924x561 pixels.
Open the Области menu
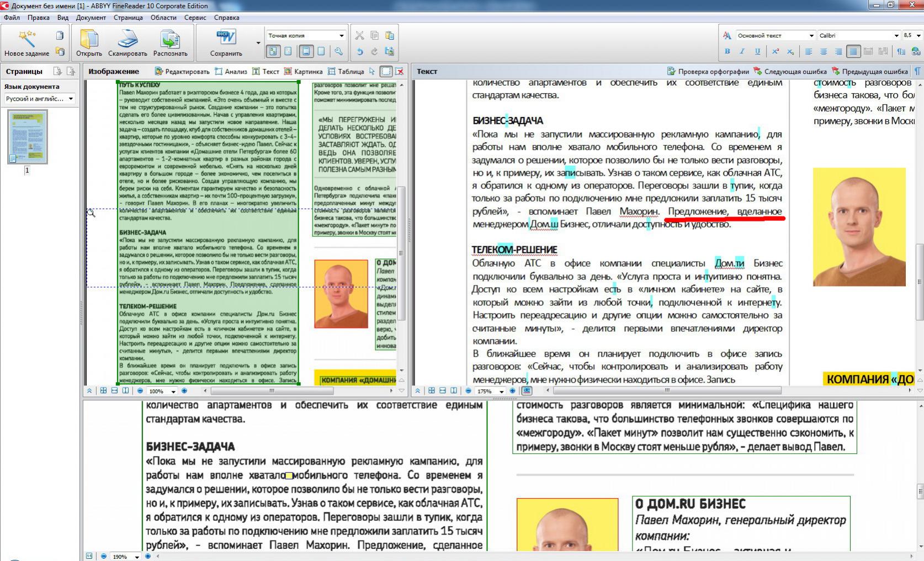coord(163,18)
